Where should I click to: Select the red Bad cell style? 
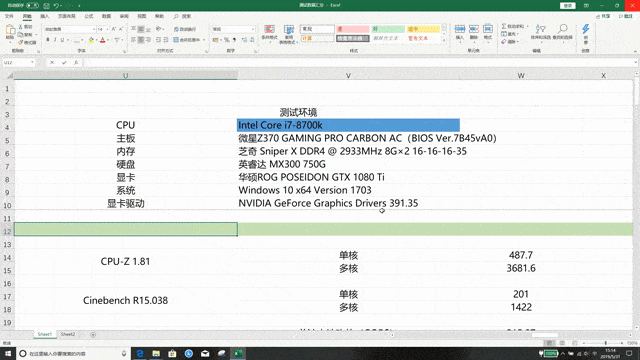[353, 29]
